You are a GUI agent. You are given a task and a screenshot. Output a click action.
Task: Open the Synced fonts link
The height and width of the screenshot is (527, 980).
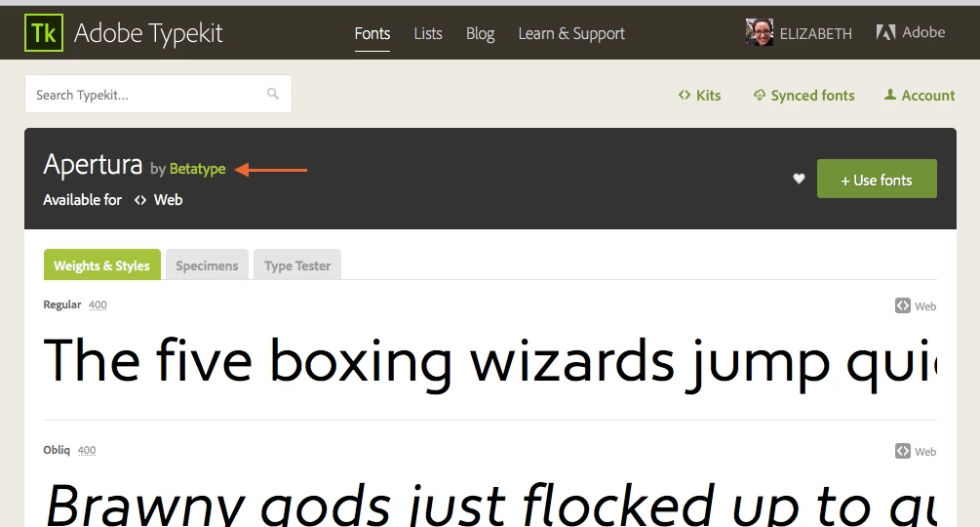[812, 95]
